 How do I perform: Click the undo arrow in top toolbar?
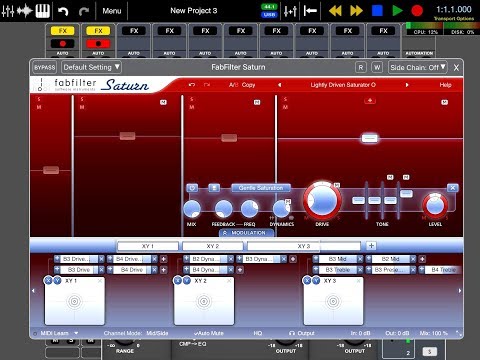(x=63, y=12)
